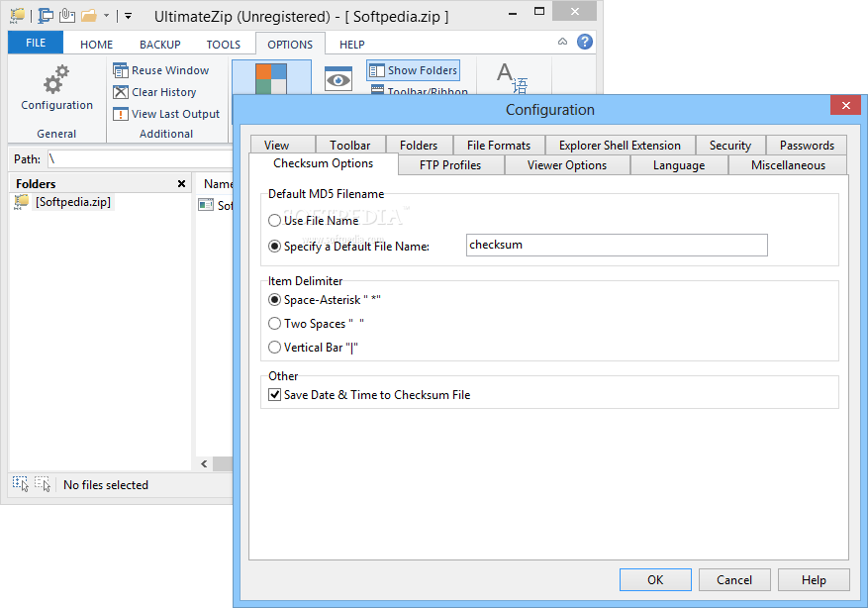This screenshot has height=608, width=868.
Task: Open the Security configuration tab
Action: (x=730, y=146)
